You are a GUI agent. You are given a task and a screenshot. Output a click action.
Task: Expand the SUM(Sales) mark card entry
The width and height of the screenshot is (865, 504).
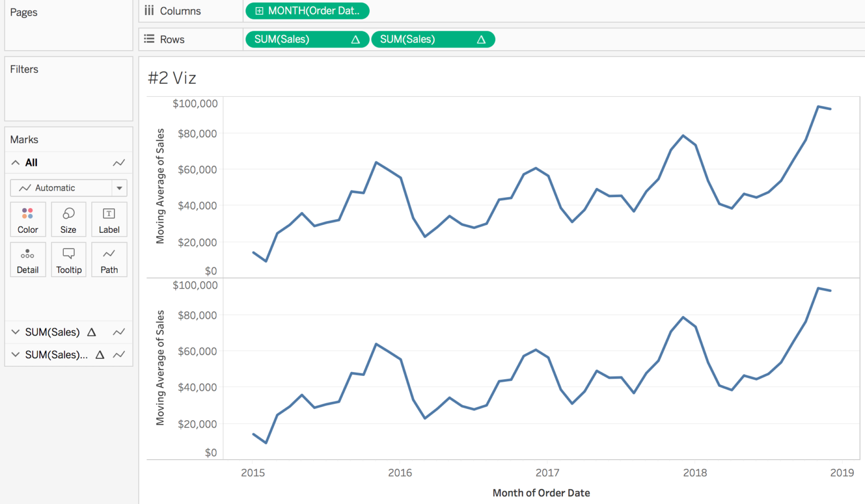pos(15,332)
